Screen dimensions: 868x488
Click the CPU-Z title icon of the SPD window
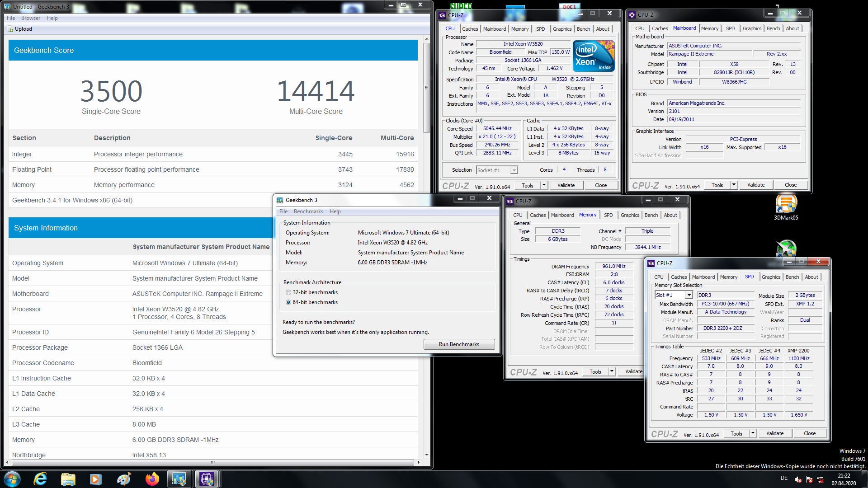[x=651, y=263]
